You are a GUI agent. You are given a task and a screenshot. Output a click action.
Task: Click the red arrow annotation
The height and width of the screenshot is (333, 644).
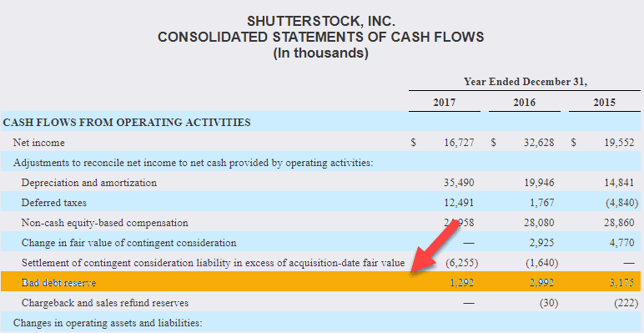(436, 250)
